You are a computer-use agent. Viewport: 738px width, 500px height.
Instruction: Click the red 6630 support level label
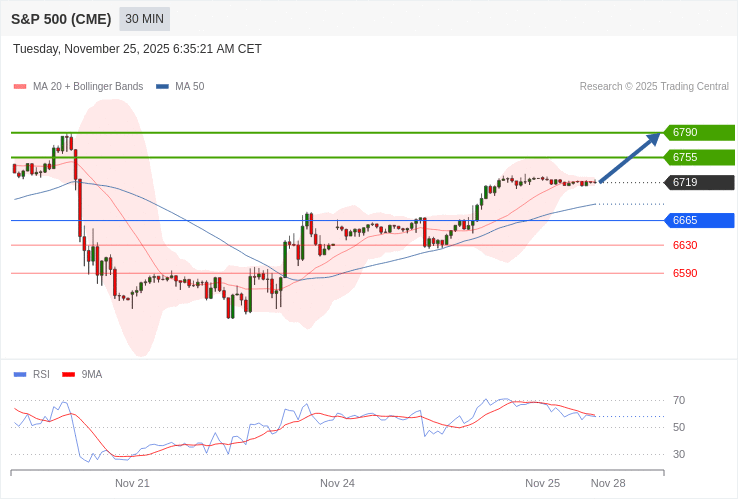pos(685,245)
